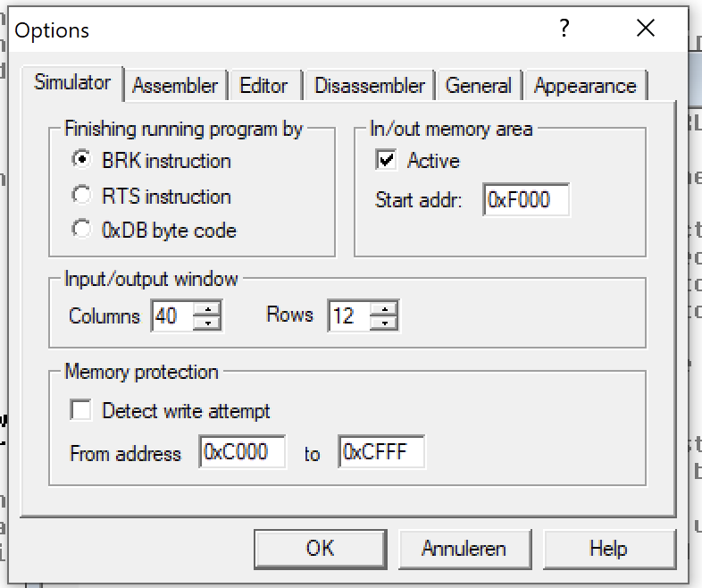Click the question mark help icon
Image resolution: width=702 pixels, height=588 pixels.
click(564, 29)
